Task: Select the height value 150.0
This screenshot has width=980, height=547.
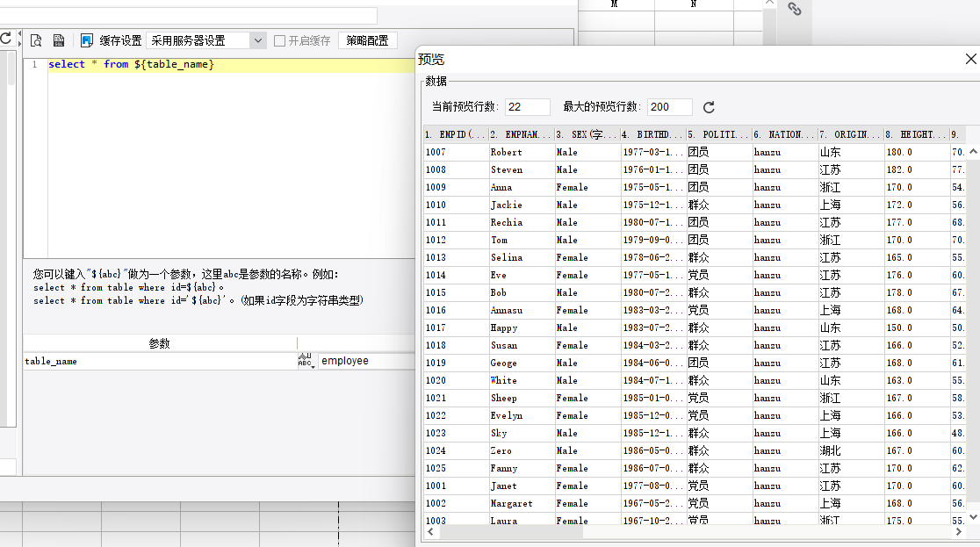Action: point(917,327)
